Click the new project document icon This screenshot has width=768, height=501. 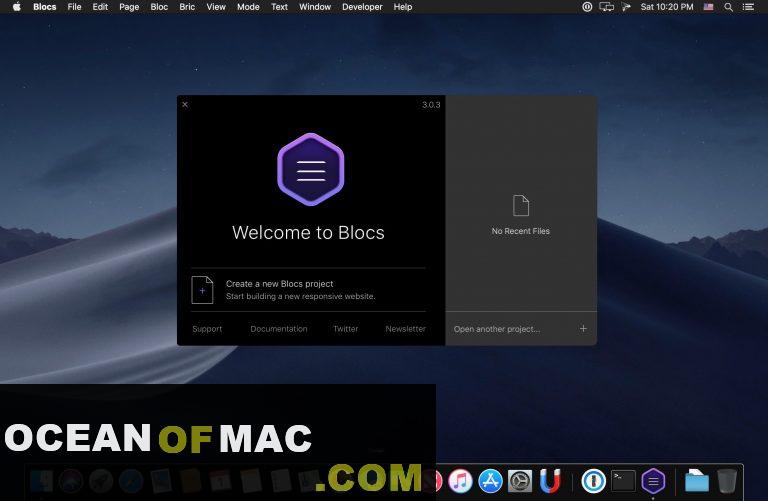[x=202, y=290]
